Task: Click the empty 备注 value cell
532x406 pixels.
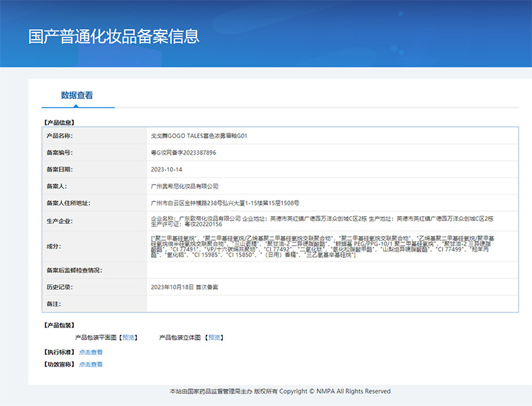Action: [332, 304]
